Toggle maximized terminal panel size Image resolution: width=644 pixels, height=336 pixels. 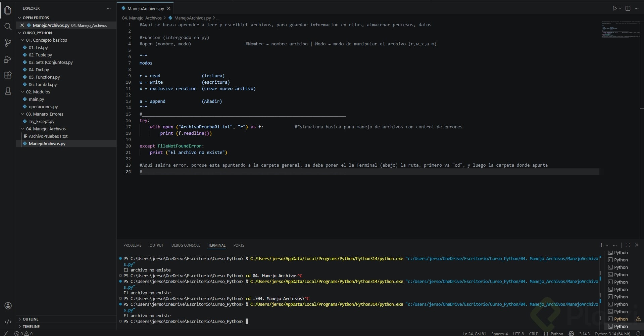[x=628, y=245]
